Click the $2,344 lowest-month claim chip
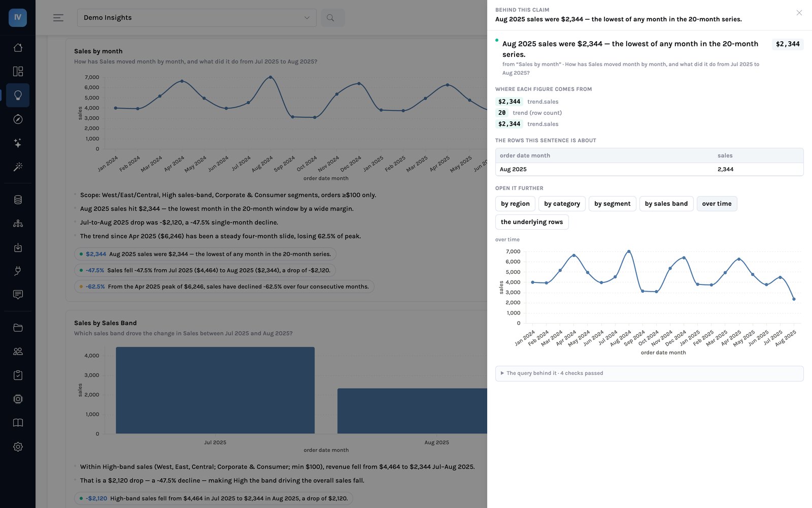Viewport: 812px width, 508px height. (x=205, y=254)
